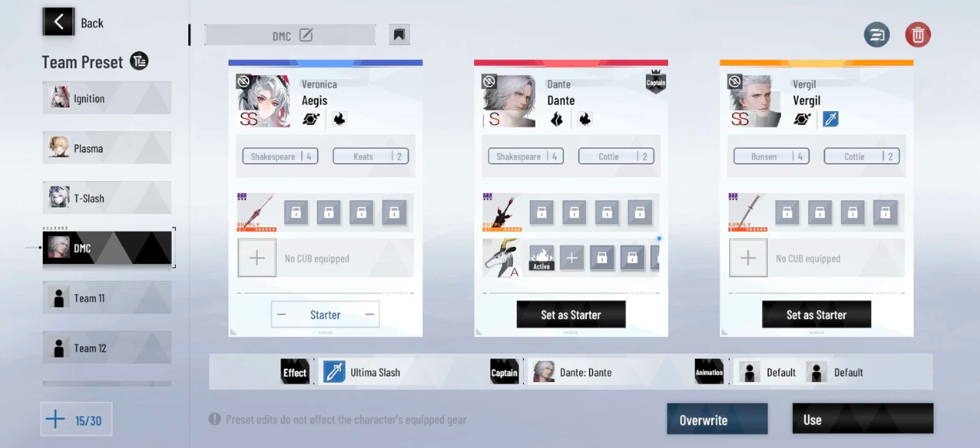Click Dante character portrait

pyautogui.click(x=508, y=101)
